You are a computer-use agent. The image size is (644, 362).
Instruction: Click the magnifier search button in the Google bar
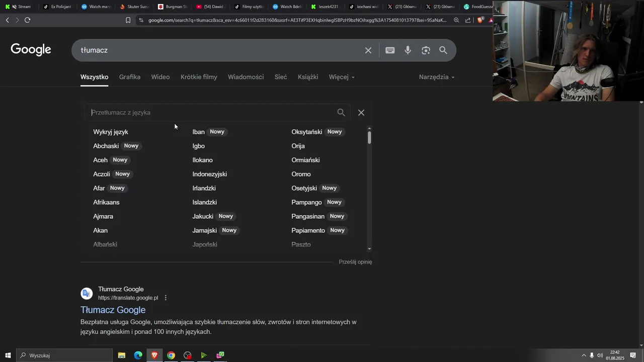tap(443, 50)
